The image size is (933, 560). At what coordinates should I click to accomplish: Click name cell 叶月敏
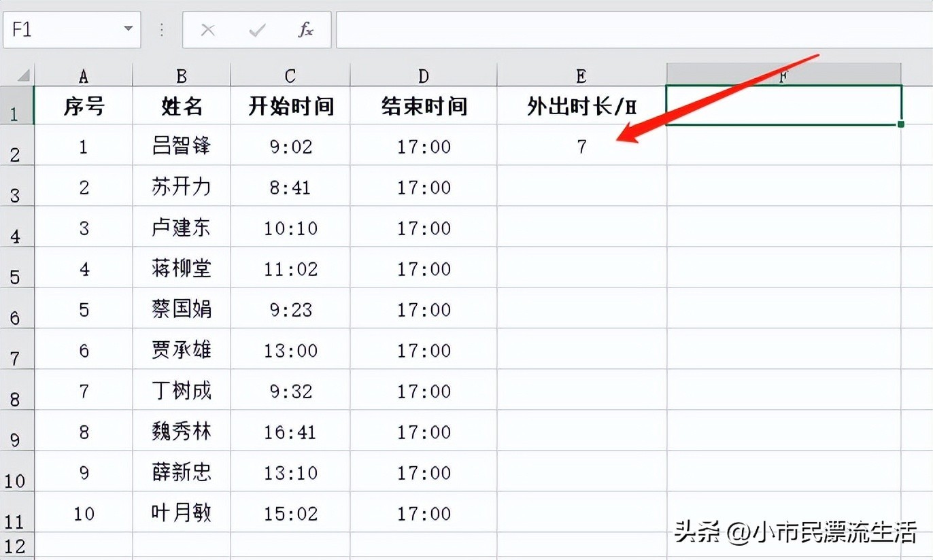[x=182, y=513]
